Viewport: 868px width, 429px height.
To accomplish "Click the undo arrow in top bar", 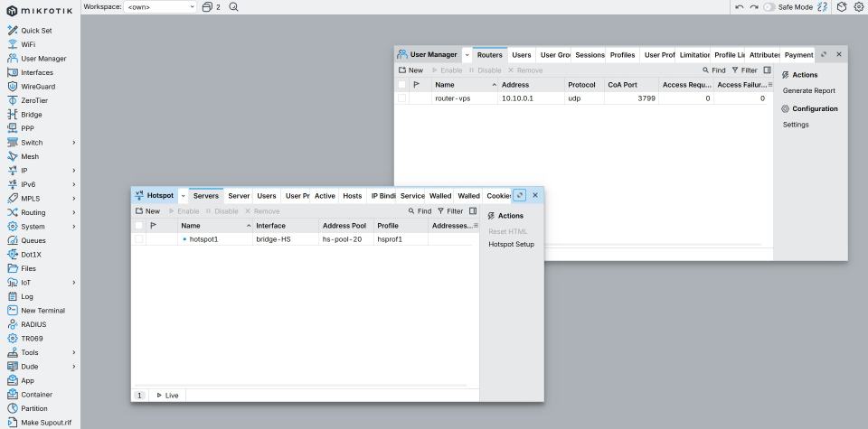I will (739, 7).
